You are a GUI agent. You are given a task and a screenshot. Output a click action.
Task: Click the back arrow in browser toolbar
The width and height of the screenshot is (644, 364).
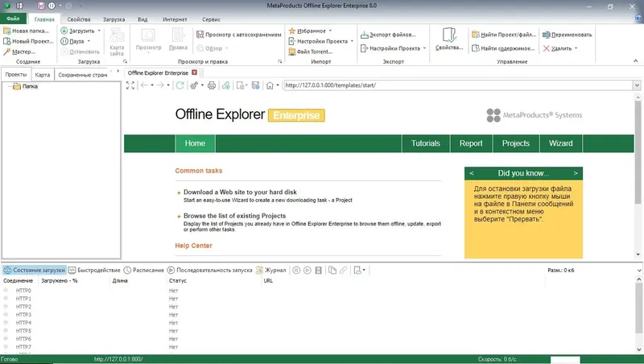tap(144, 85)
